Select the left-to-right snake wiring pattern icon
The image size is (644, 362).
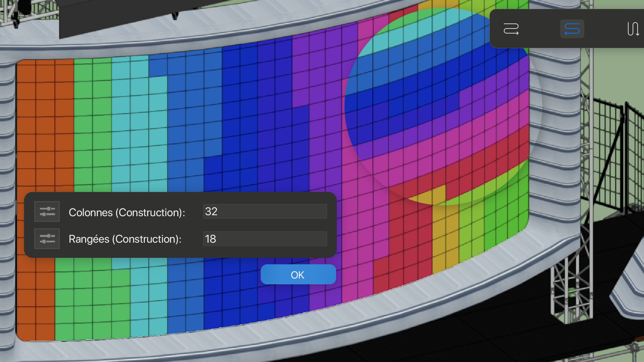coord(511,29)
